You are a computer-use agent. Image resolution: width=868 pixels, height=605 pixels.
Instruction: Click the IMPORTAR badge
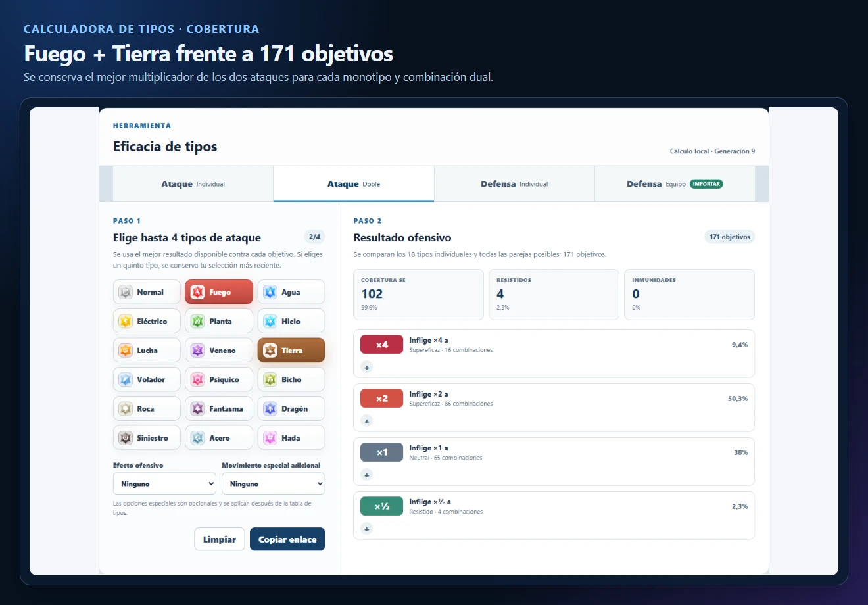[x=706, y=184]
